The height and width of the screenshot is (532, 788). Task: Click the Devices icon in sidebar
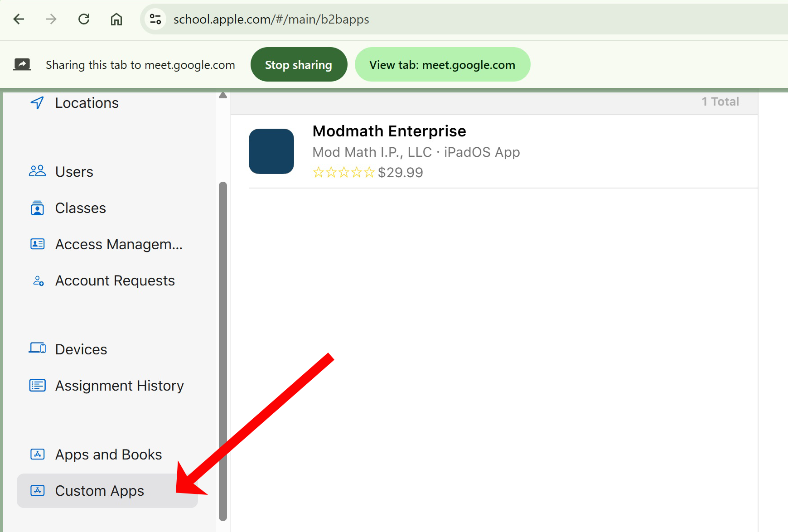(x=37, y=348)
